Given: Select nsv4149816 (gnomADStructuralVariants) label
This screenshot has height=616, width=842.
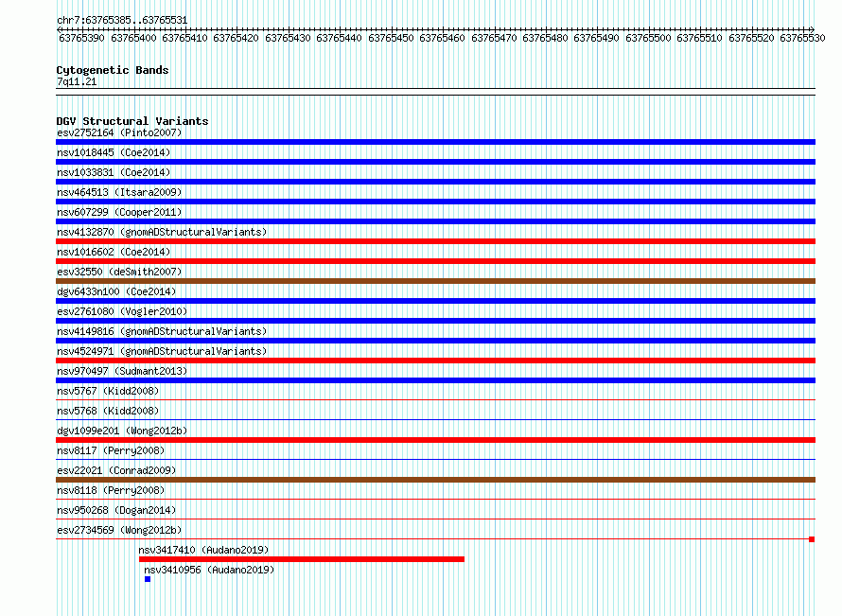Looking at the screenshot, I should [x=162, y=331].
